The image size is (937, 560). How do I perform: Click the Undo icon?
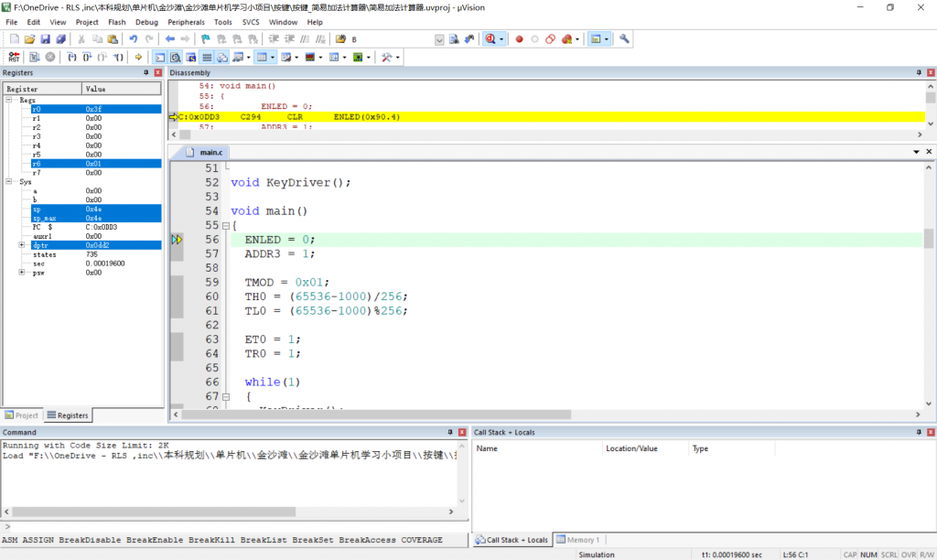pos(134,39)
